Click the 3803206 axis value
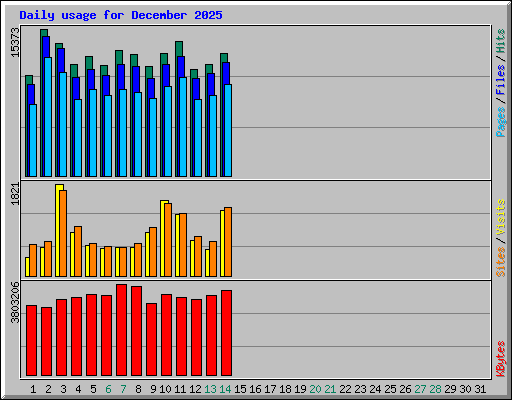512x400 pixels. 15,303
